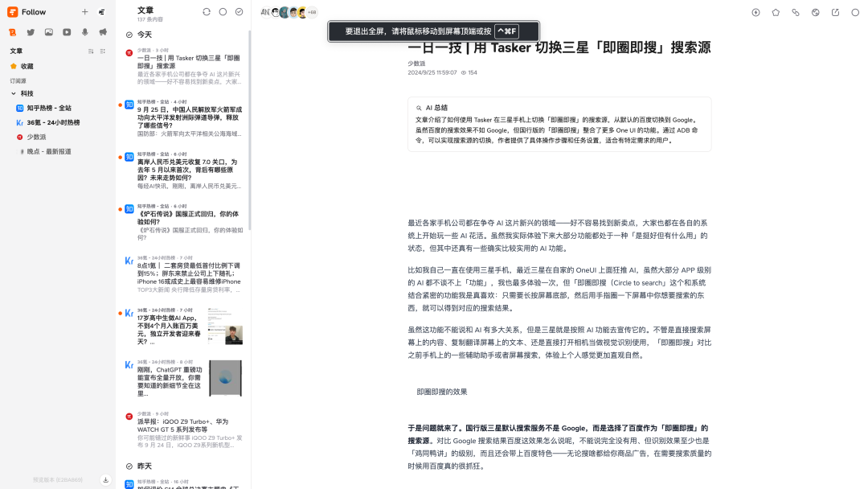Switch to the Notifications megaphone view

103,32
